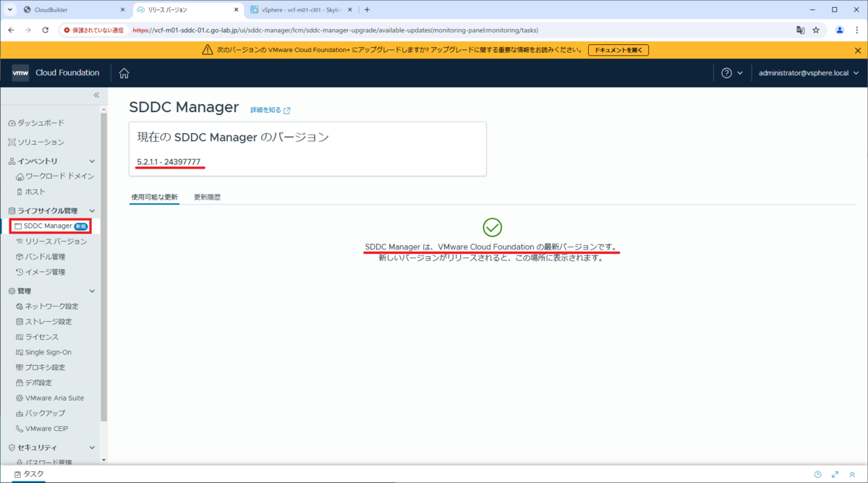Open a new browser tab
This screenshot has width=868, height=483.
pyautogui.click(x=367, y=9)
